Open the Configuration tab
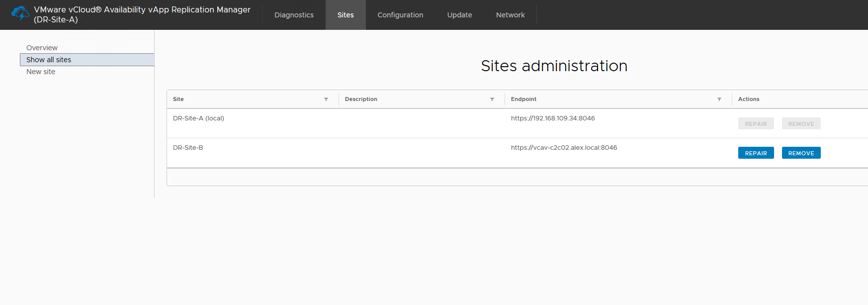 (x=400, y=15)
